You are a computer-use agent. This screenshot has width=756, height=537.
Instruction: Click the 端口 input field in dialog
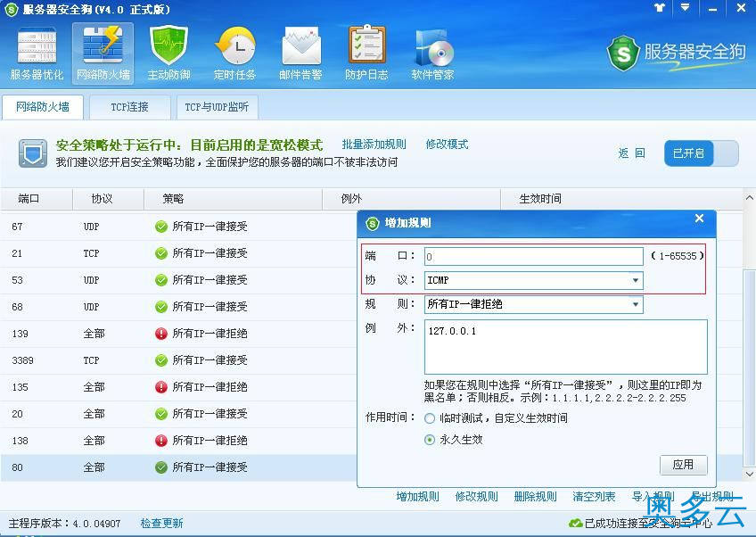(534, 257)
